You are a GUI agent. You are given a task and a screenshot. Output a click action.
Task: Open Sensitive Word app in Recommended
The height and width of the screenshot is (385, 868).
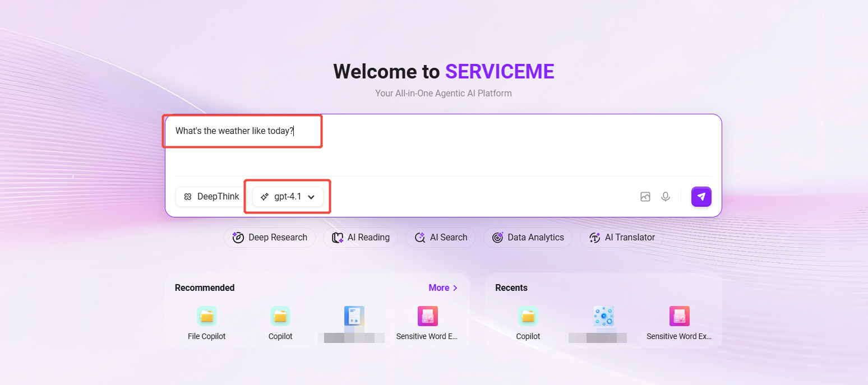pos(427,317)
